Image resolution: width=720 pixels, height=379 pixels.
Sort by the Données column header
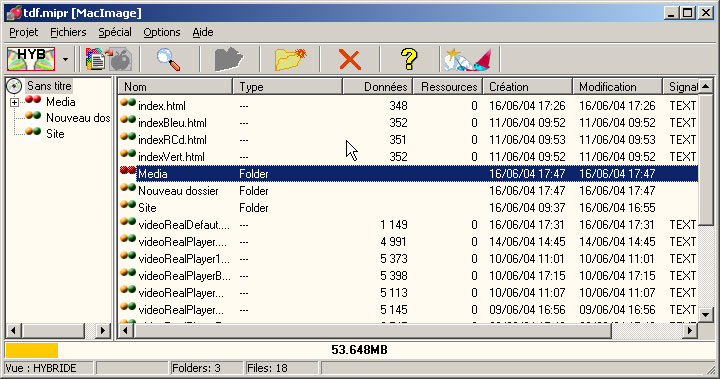[x=377, y=86]
